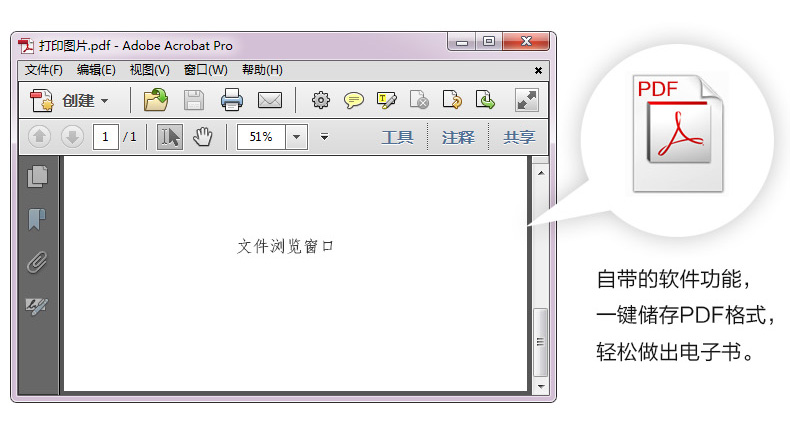Click the Open file folder icon
Viewport: 790px width, 425px height.
[155, 100]
